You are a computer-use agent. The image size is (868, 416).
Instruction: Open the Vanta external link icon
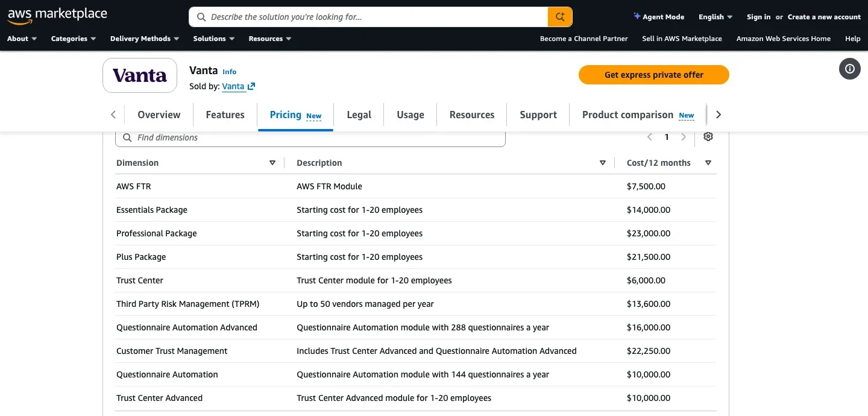251,86
